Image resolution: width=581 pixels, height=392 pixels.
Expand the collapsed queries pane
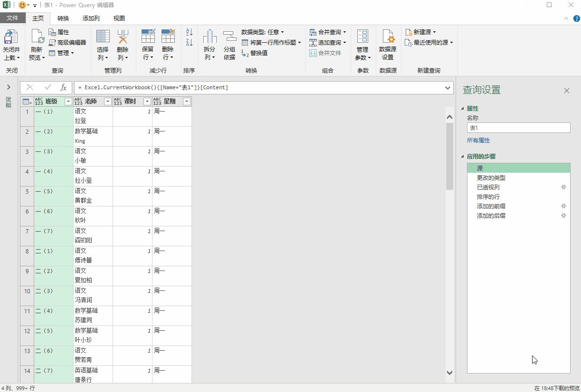(x=9, y=87)
